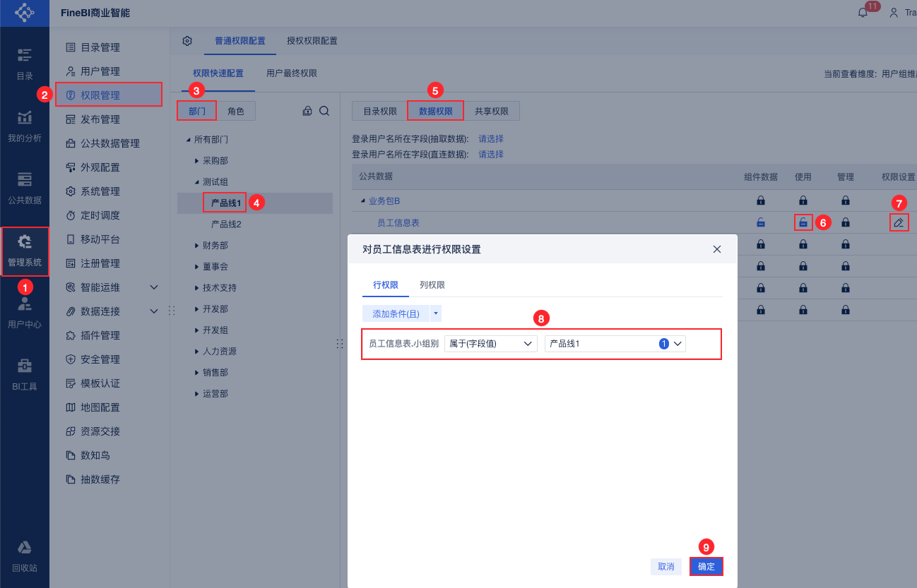Toggle 管理 lock for 业务包B
917x588 pixels.
pos(846,200)
